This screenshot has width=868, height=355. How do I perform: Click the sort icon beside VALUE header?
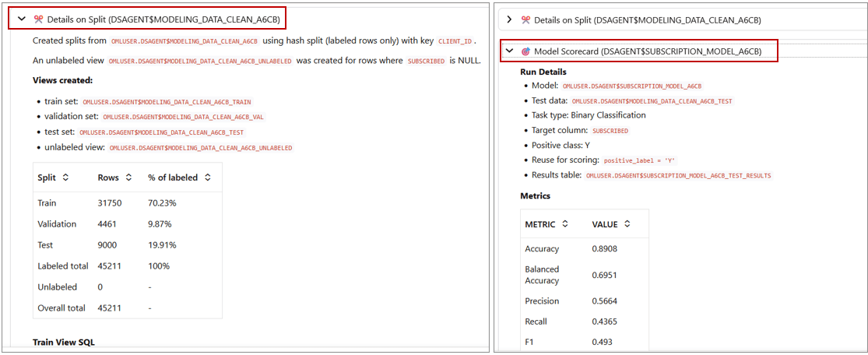(627, 224)
